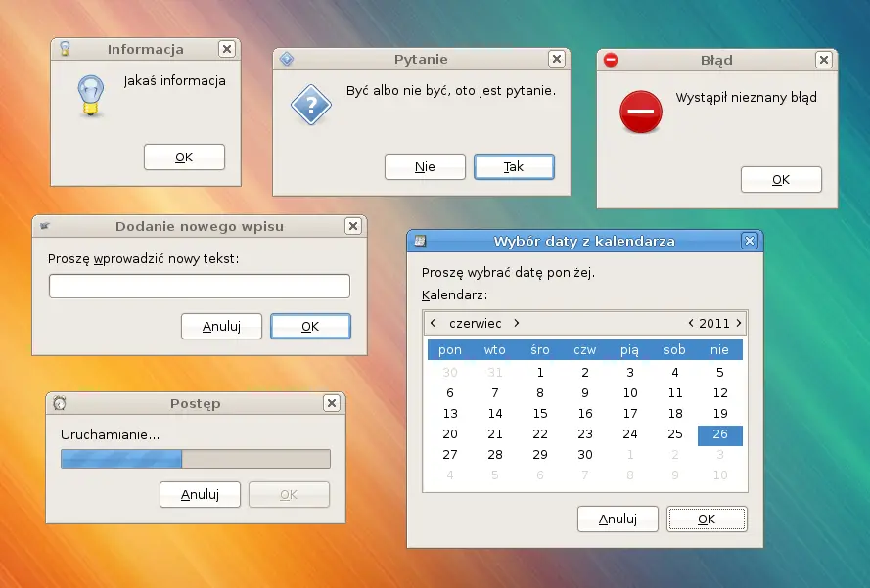
Task: Answer Tak in the Pytanie dialog
Action: pyautogui.click(x=514, y=167)
